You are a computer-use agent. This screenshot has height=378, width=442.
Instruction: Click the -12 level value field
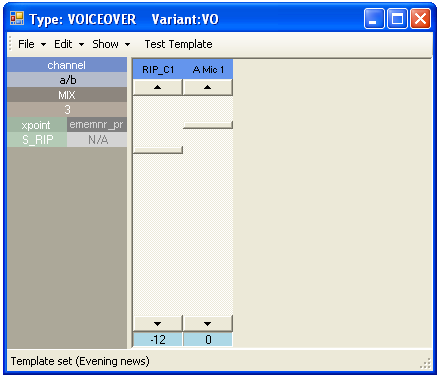(158, 340)
